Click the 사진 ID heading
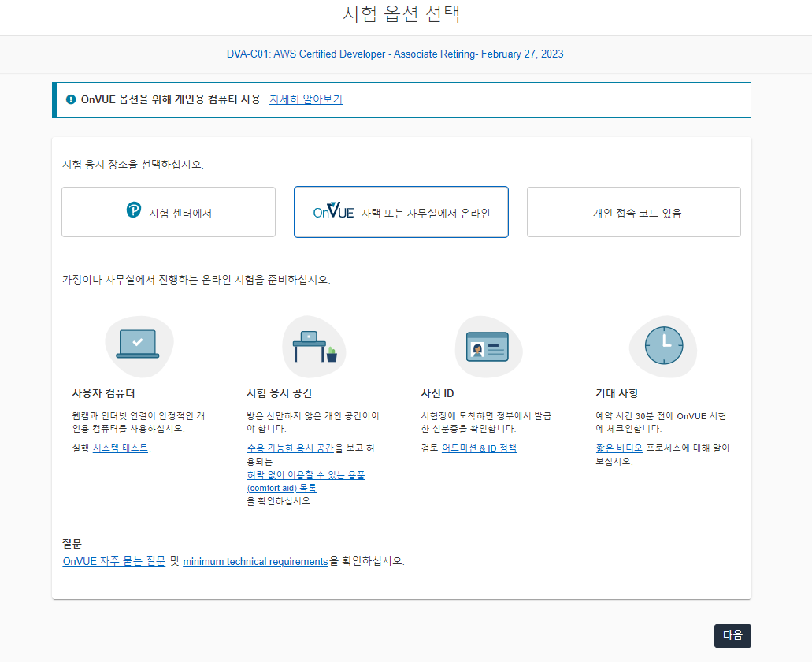 (x=438, y=393)
